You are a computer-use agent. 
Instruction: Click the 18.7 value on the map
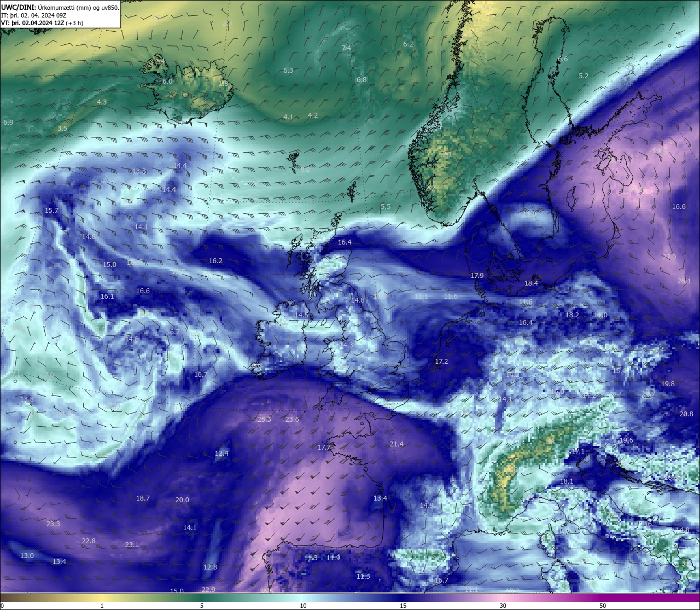point(143,498)
